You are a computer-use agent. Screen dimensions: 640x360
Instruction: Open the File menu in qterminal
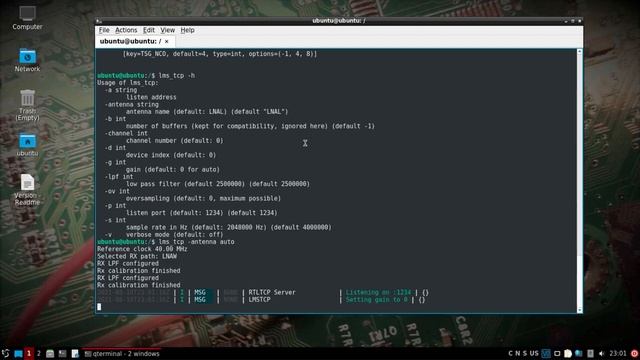pyautogui.click(x=104, y=30)
